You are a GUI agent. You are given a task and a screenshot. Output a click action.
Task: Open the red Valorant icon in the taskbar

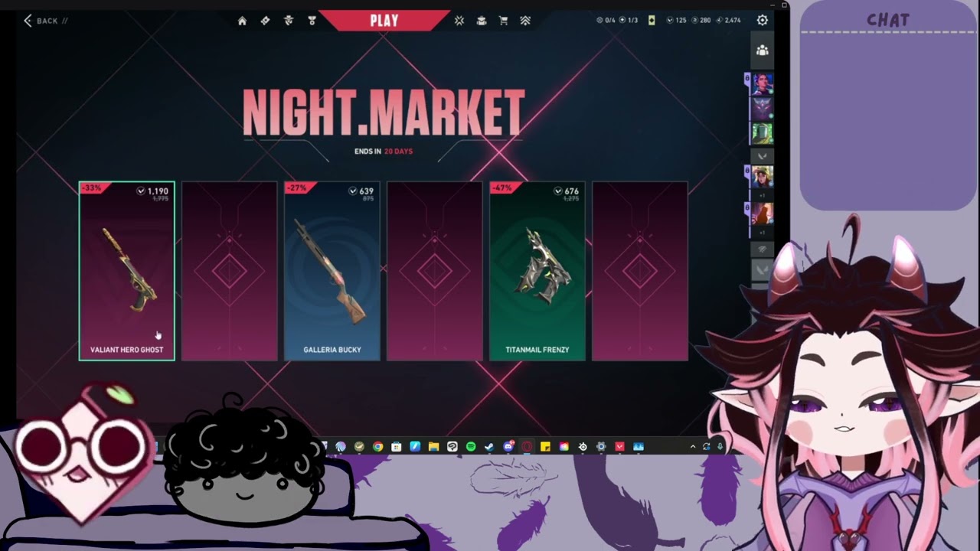(x=620, y=446)
